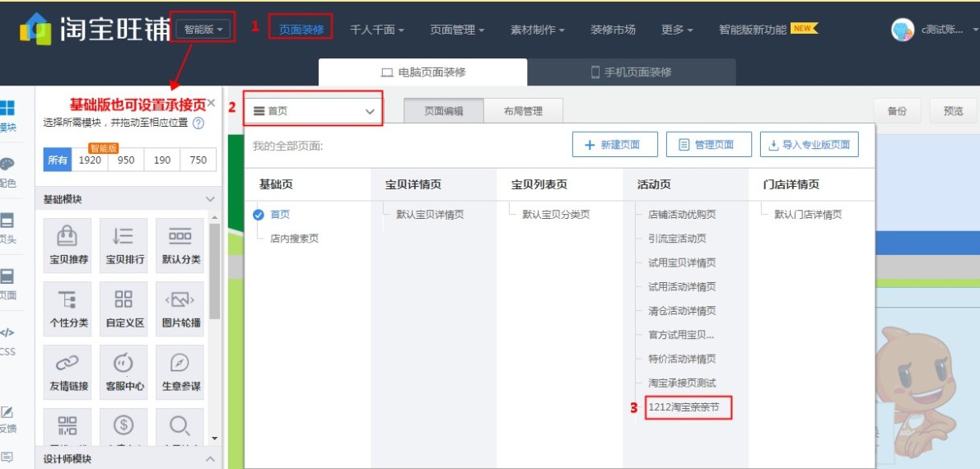
Task: Click the 备份 button
Action: (x=896, y=111)
